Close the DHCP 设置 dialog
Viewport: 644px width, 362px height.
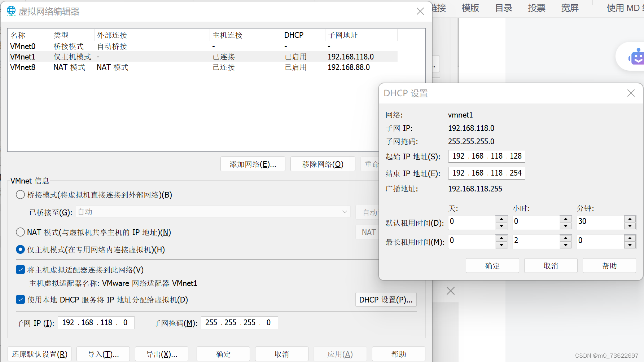coord(631,93)
